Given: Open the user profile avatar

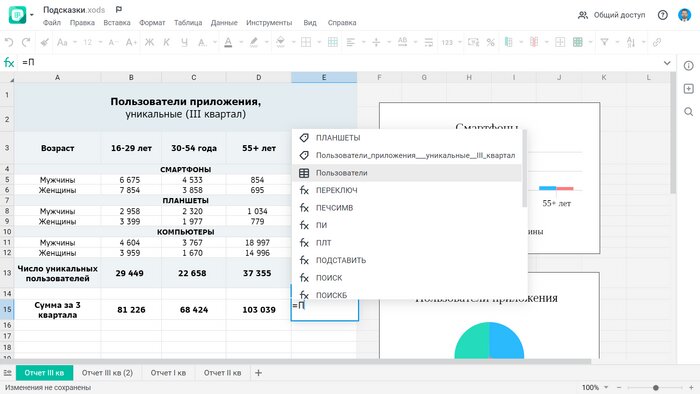Looking at the screenshot, I should (x=684, y=15).
